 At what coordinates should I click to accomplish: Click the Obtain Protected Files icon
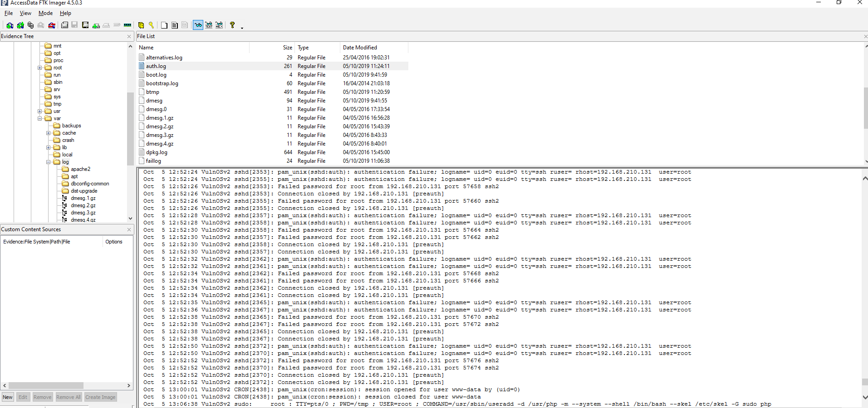[141, 25]
